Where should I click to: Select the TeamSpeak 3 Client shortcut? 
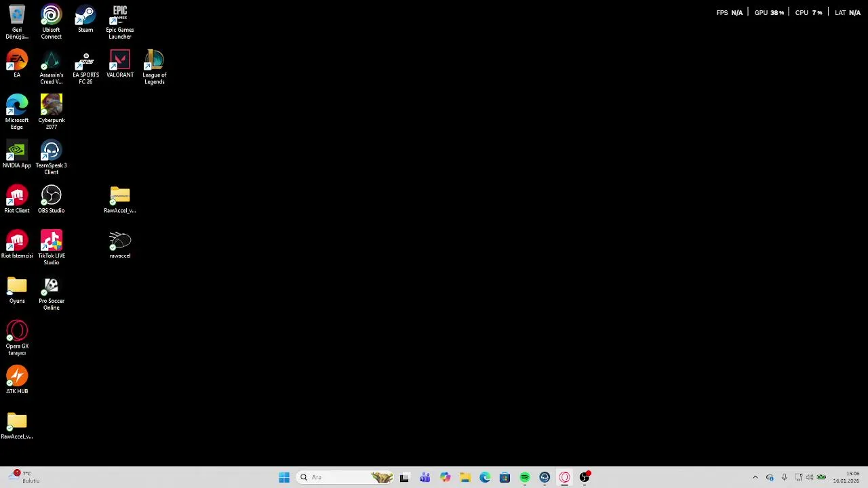pos(51,158)
